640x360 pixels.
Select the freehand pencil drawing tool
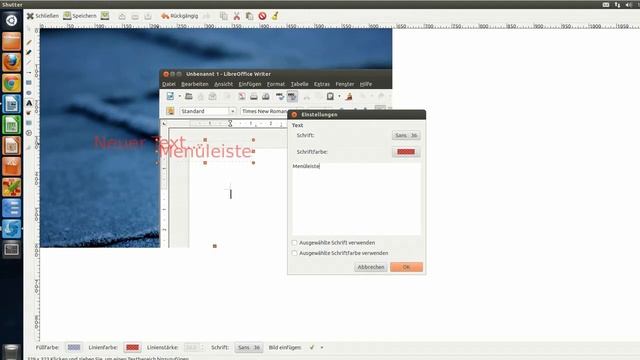coord(29,42)
